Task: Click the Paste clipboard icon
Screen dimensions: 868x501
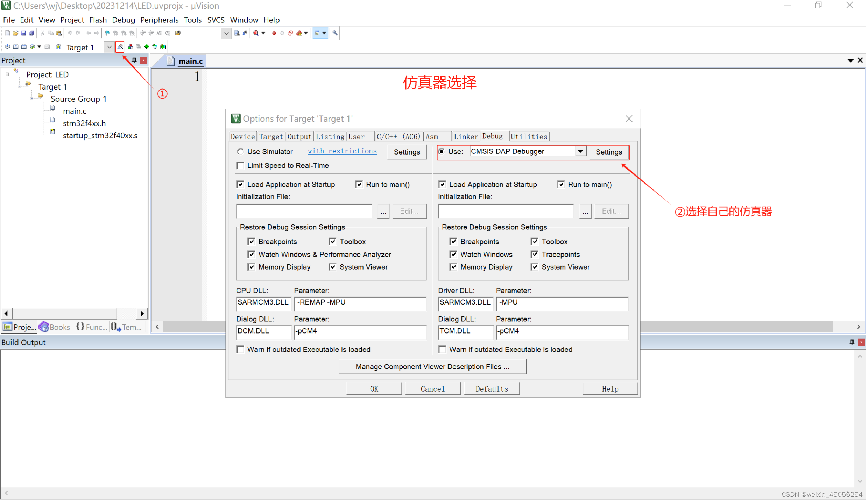Action: tap(59, 33)
